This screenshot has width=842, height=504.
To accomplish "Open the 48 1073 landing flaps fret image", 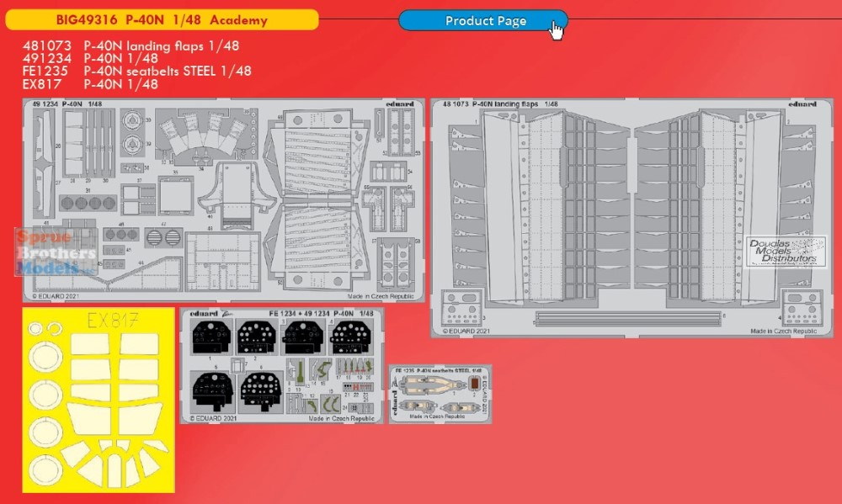I will 632,218.
